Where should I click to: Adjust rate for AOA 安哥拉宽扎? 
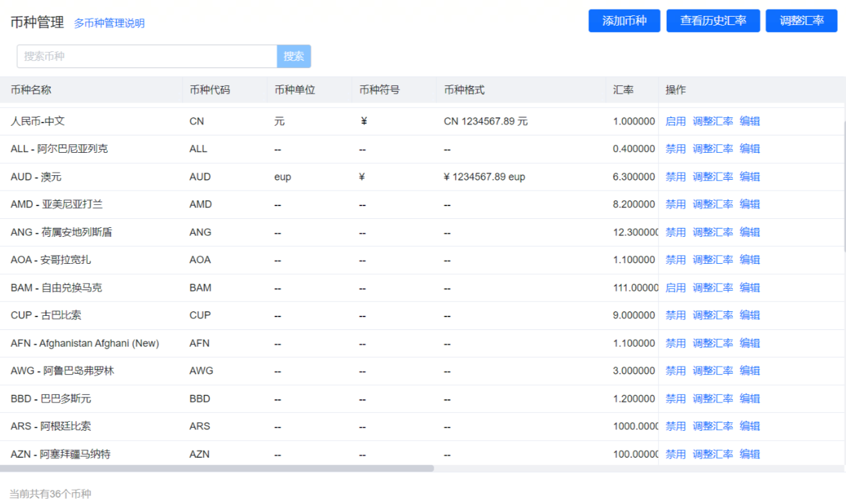pyautogui.click(x=713, y=259)
